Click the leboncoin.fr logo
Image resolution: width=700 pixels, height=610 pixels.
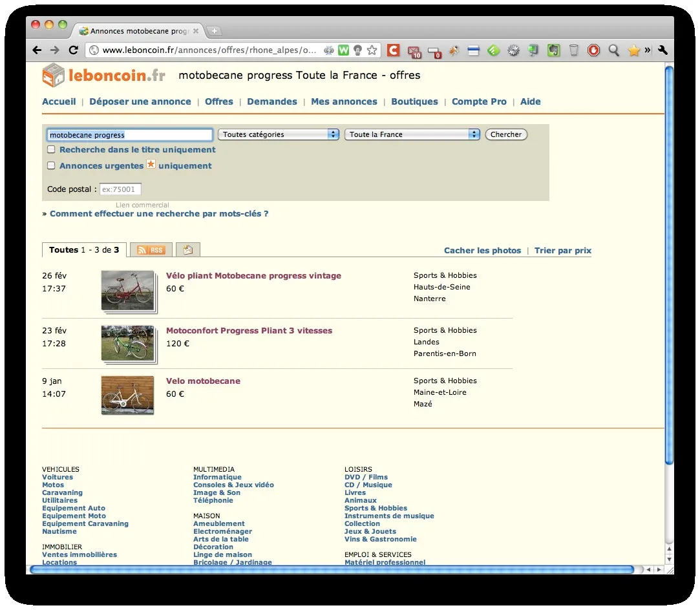click(x=103, y=75)
